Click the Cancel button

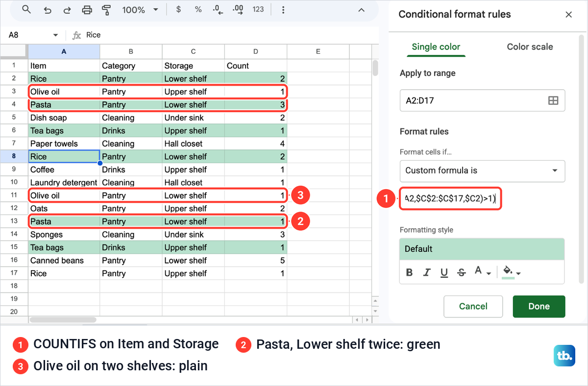[473, 307]
